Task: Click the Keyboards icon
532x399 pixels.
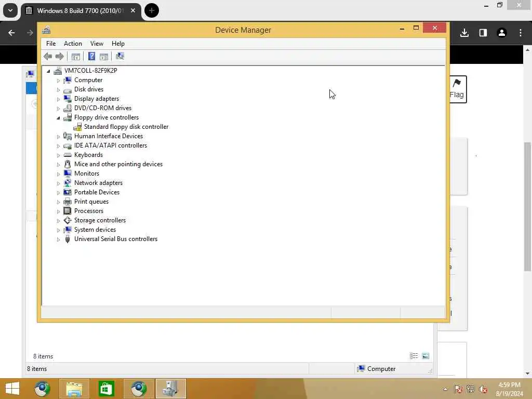Action: click(x=68, y=155)
